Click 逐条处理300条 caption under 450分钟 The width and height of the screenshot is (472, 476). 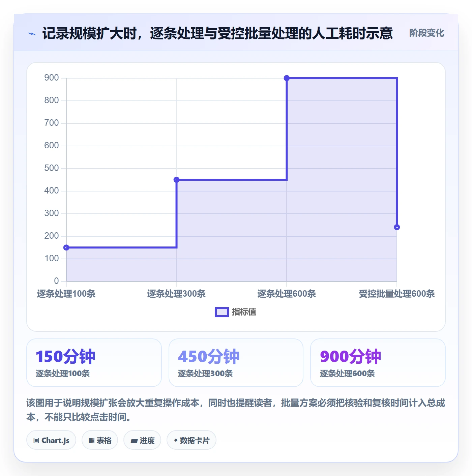tap(205, 374)
